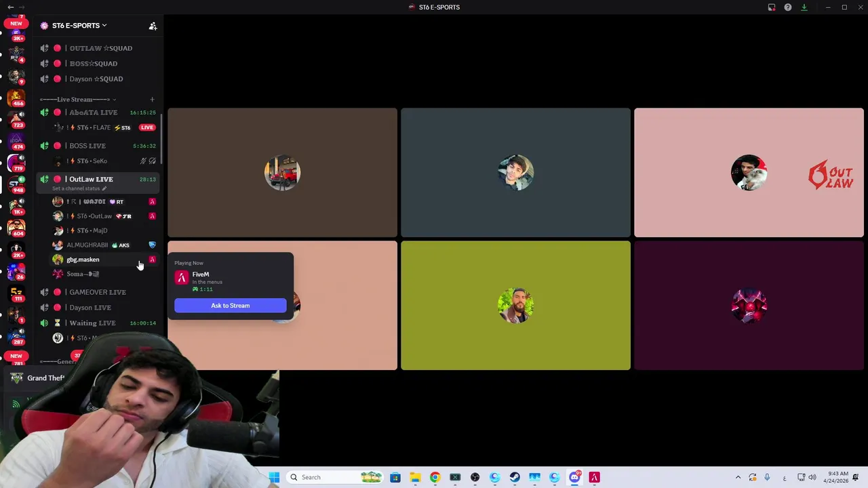Click the Ask to Stream button
This screenshot has width=868, height=488.
[x=231, y=306]
